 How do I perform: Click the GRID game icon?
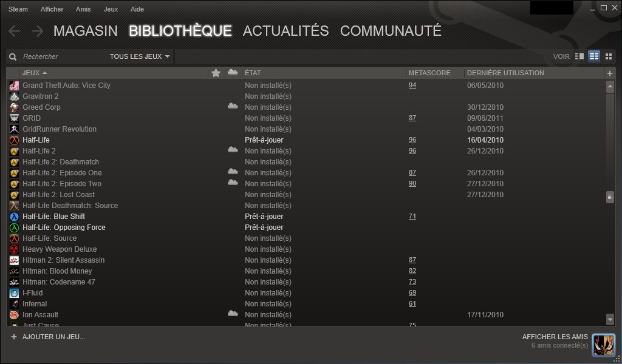14,118
